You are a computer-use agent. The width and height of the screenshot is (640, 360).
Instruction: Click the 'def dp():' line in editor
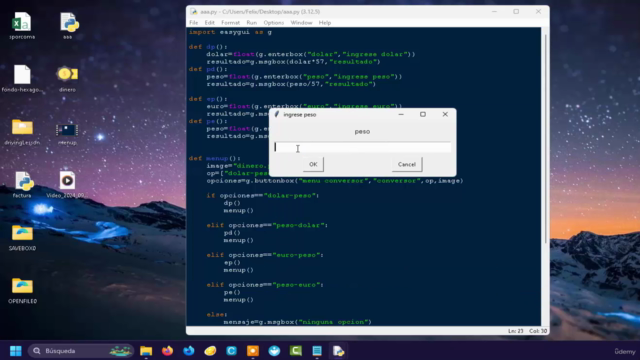point(208,47)
